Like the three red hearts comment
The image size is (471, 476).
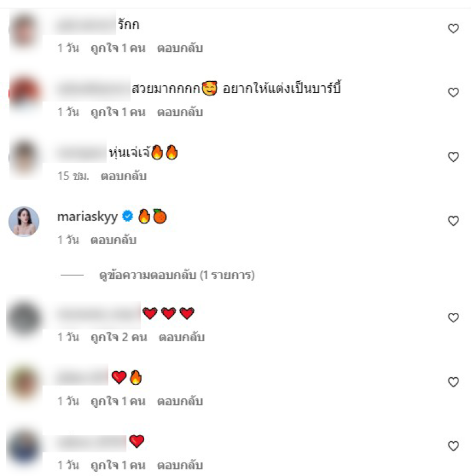[453, 318]
